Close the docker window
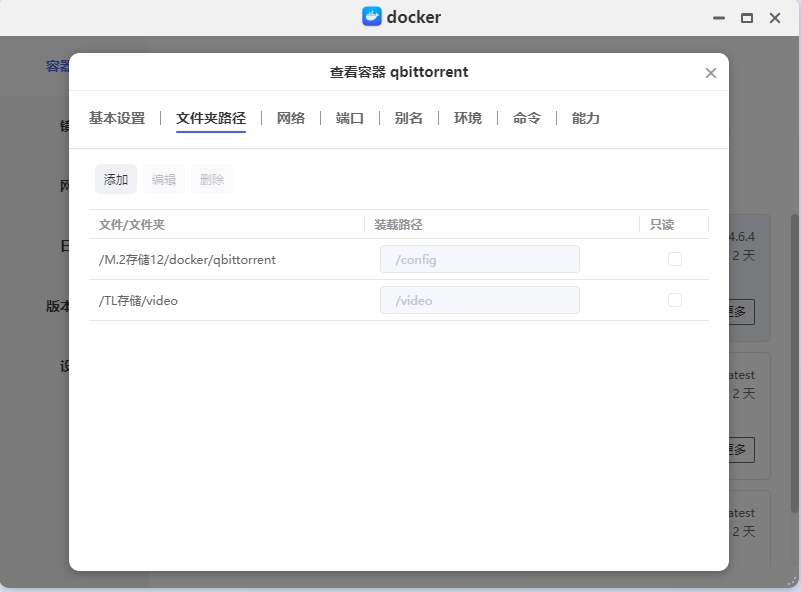The image size is (801, 592). 775,18
